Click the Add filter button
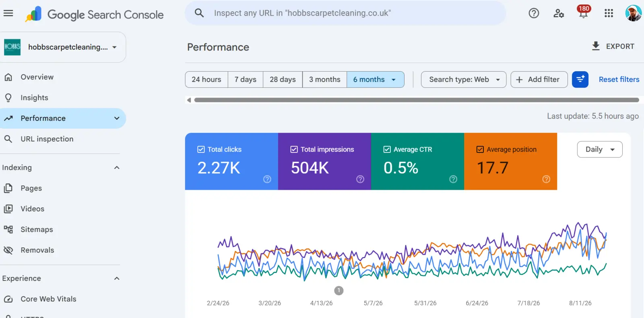Image resolution: width=644 pixels, height=318 pixels. pos(539,80)
